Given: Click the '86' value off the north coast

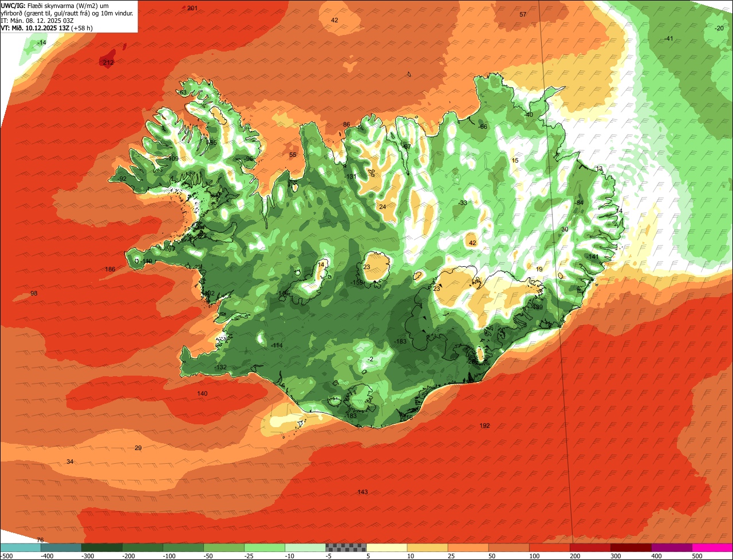Looking at the screenshot, I should 346,125.
